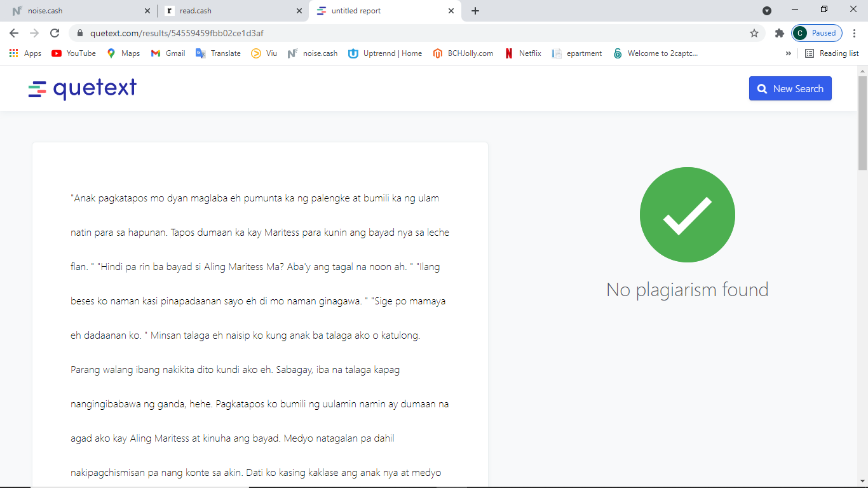Open the Translate bookmark

[x=218, y=53]
